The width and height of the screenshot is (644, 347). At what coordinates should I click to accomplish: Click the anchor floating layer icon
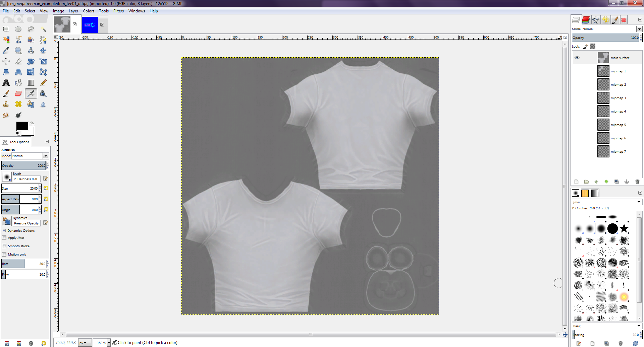[627, 182]
